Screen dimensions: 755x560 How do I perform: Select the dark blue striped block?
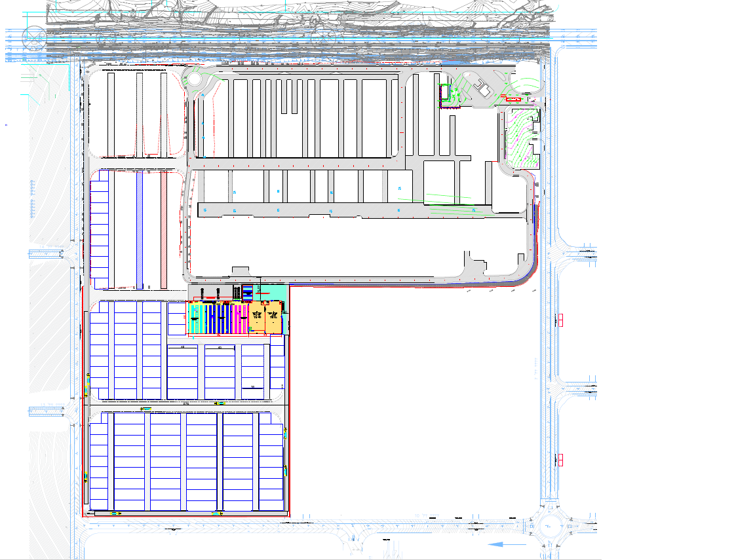215,318
